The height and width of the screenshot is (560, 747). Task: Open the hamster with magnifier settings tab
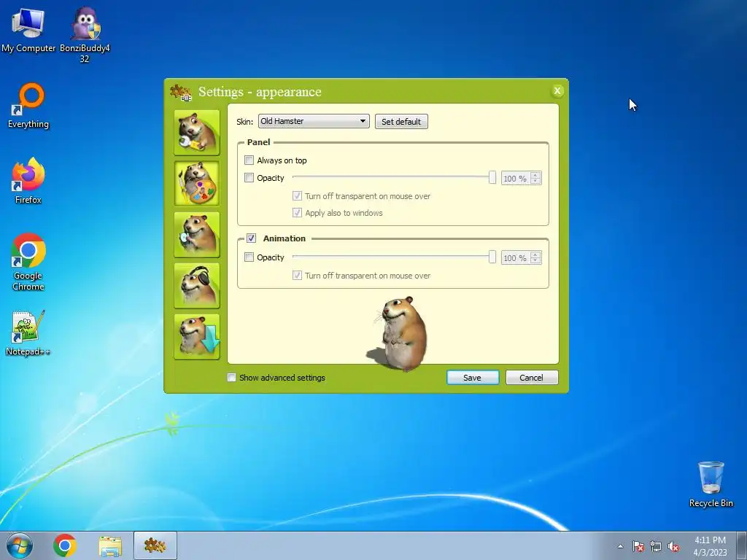click(197, 235)
